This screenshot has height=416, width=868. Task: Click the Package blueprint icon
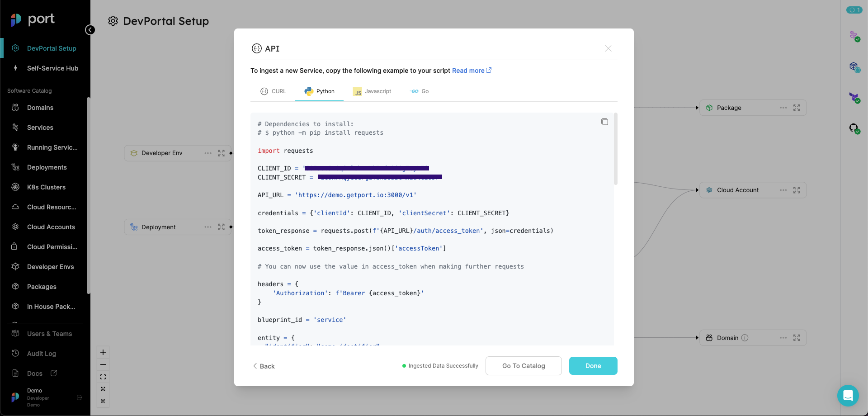point(709,108)
